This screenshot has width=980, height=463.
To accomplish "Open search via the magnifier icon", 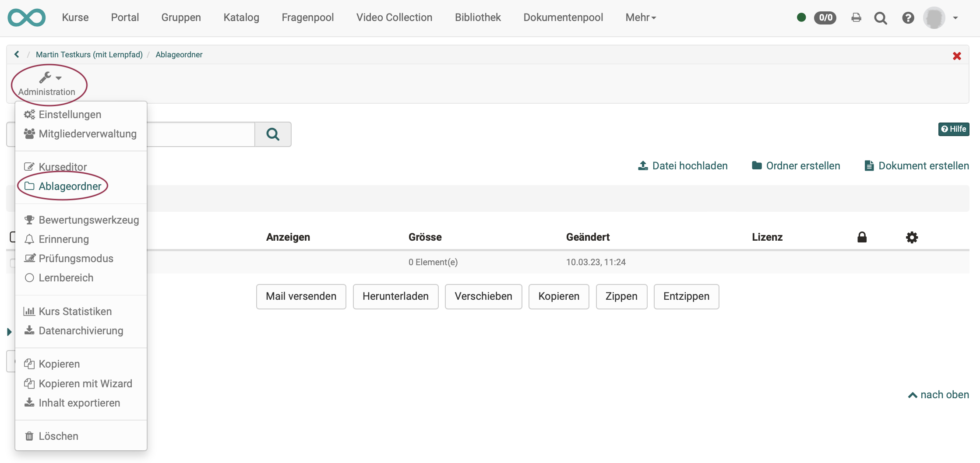I will (x=881, y=18).
